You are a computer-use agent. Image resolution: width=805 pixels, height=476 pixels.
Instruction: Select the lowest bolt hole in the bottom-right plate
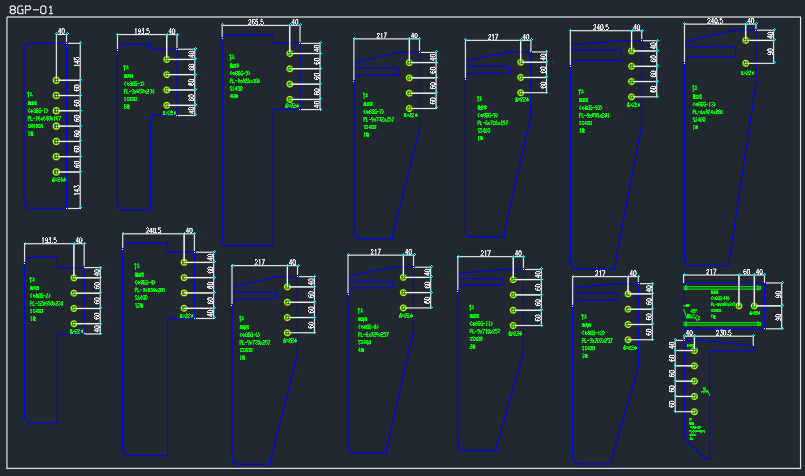tap(692, 411)
